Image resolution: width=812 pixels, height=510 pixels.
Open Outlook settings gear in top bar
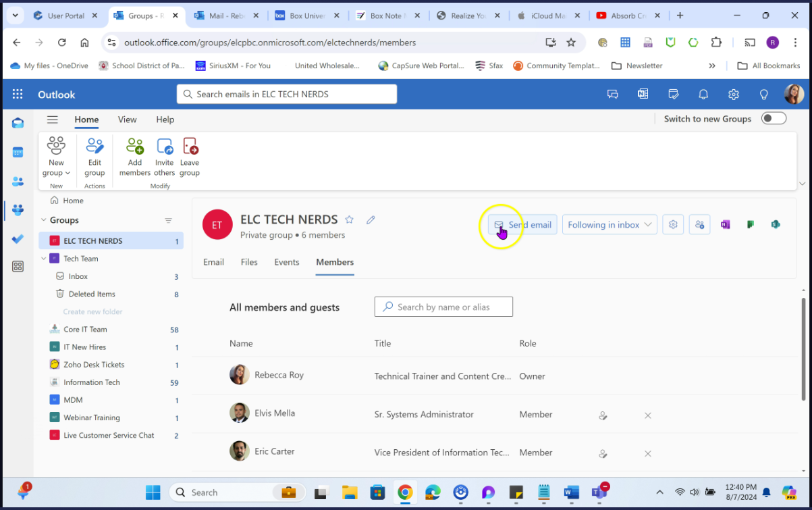(x=734, y=95)
